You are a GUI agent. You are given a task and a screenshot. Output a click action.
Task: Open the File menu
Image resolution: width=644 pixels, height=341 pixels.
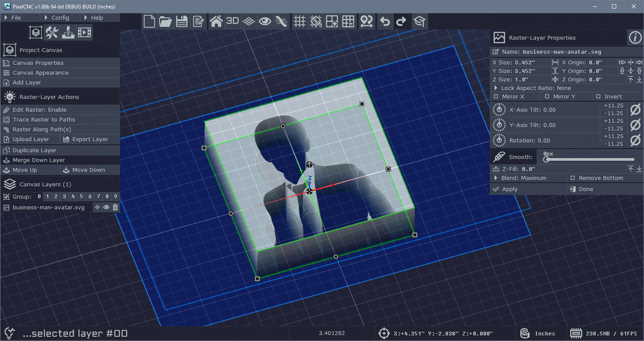click(x=20, y=17)
